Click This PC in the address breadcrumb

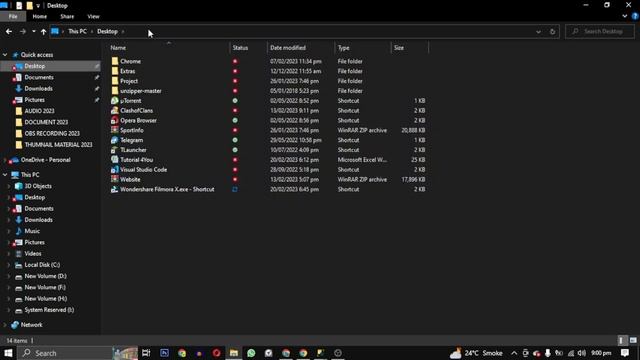pos(77,31)
